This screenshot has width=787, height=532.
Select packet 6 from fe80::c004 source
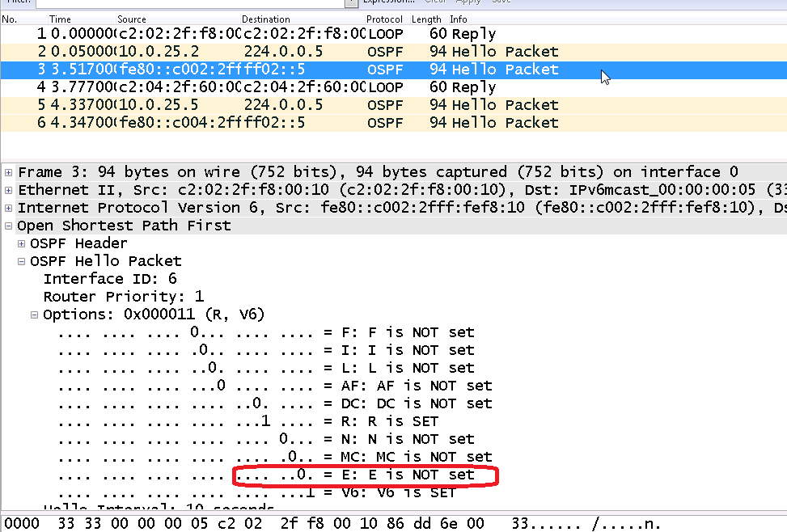(393, 123)
